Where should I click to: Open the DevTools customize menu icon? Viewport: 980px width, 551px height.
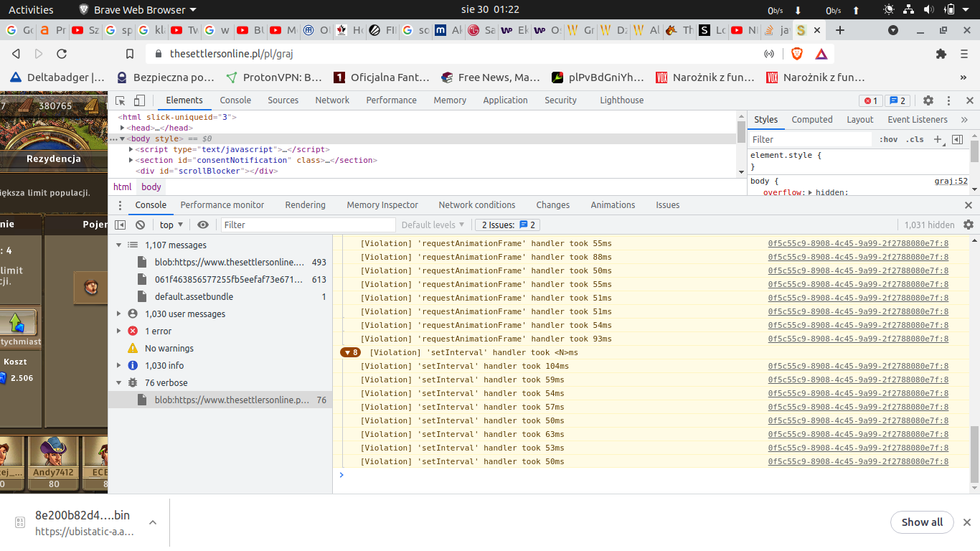948,100
